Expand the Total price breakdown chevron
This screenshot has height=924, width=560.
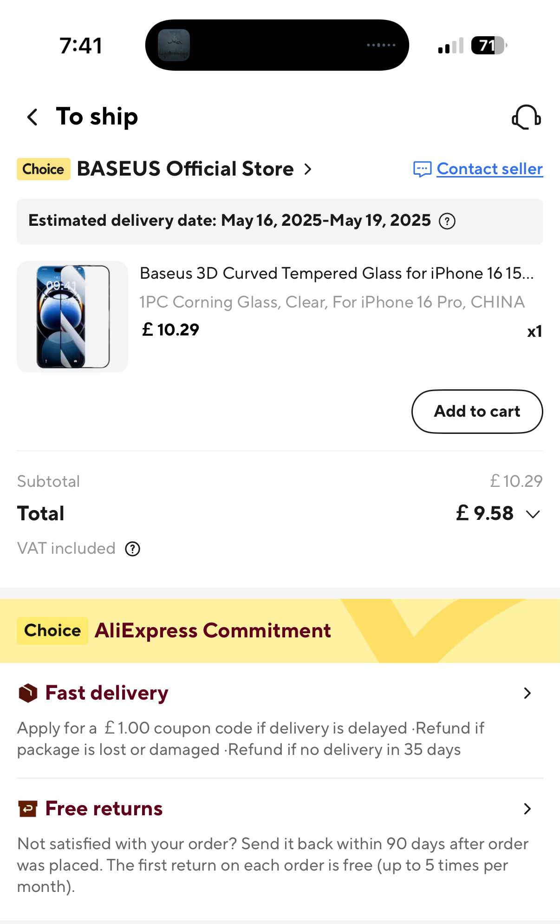pos(533,514)
